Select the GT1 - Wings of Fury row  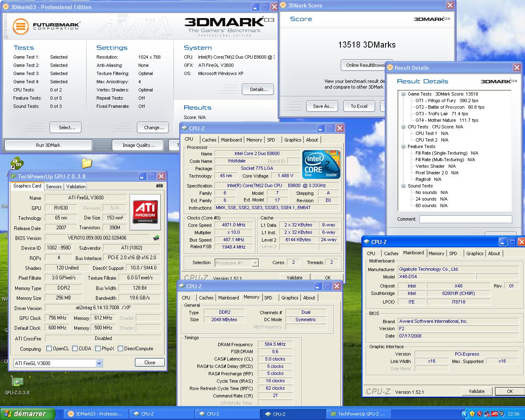[447, 100]
